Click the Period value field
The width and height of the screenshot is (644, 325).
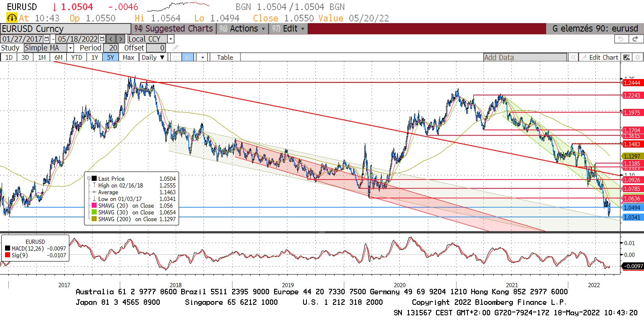tap(111, 48)
